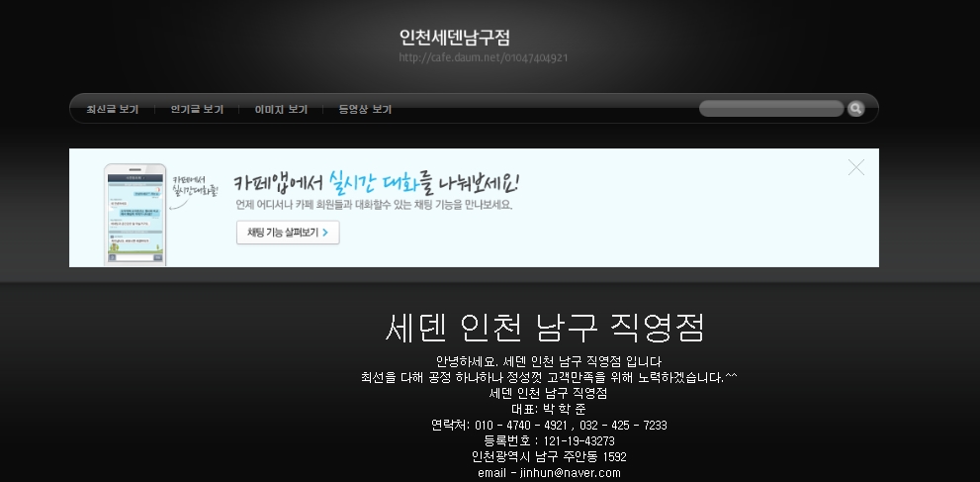Select the 인기글 보기 menu item

pos(197,109)
